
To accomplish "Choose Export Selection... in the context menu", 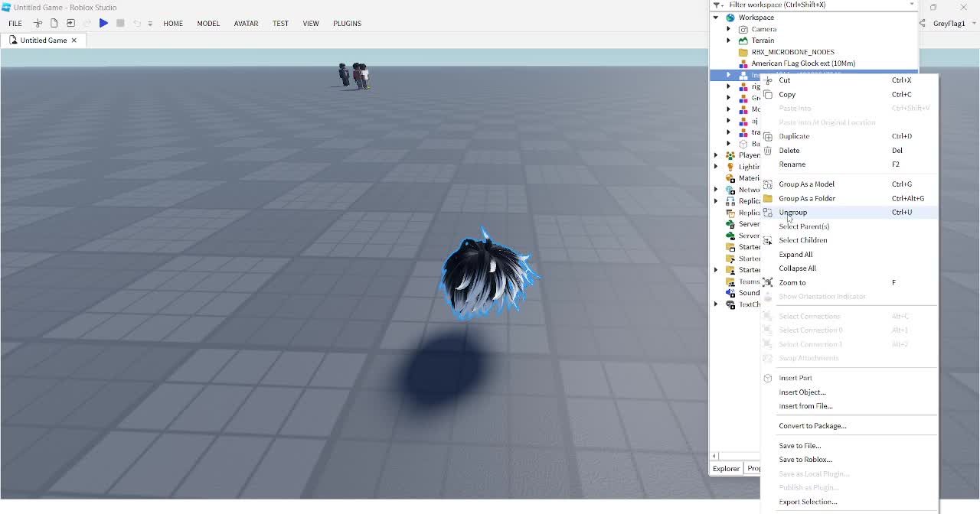I will [x=849, y=502].
